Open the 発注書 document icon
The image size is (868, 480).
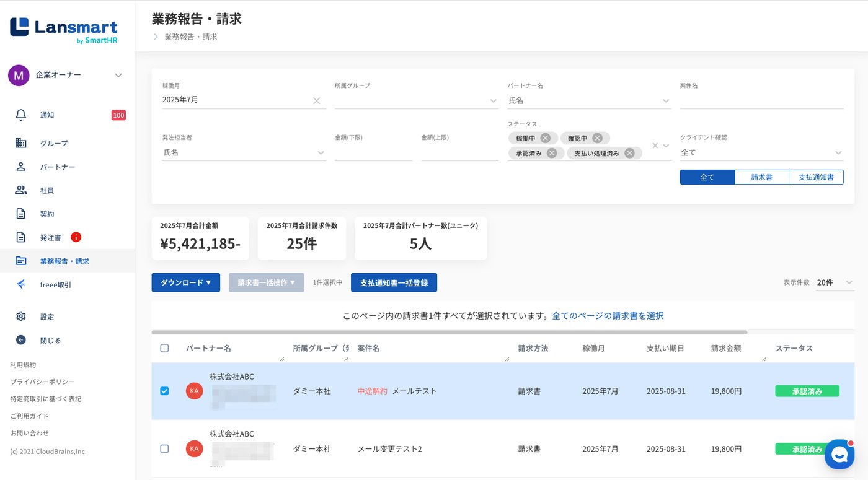[x=21, y=237]
